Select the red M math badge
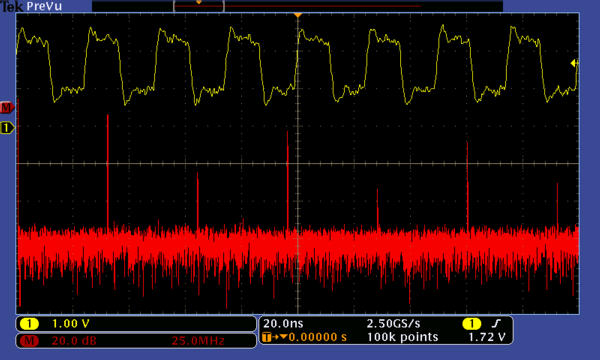 pyautogui.click(x=29, y=340)
